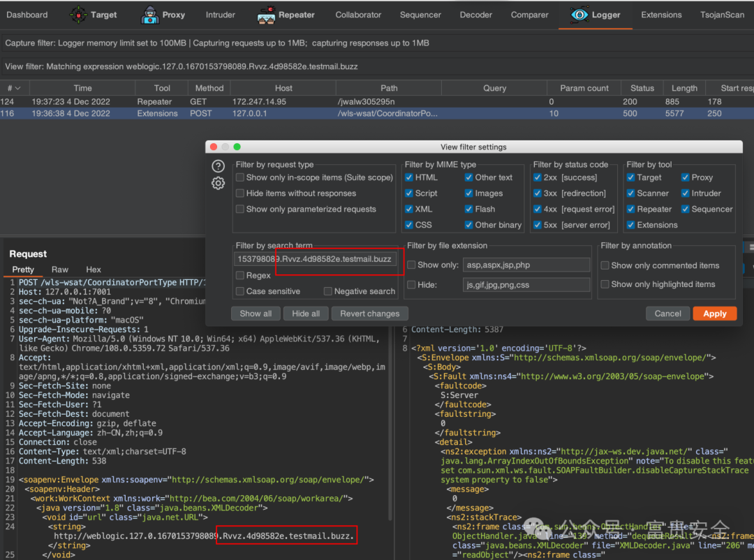
Task: Click the Logger tab eye icon
Action: coord(579,15)
